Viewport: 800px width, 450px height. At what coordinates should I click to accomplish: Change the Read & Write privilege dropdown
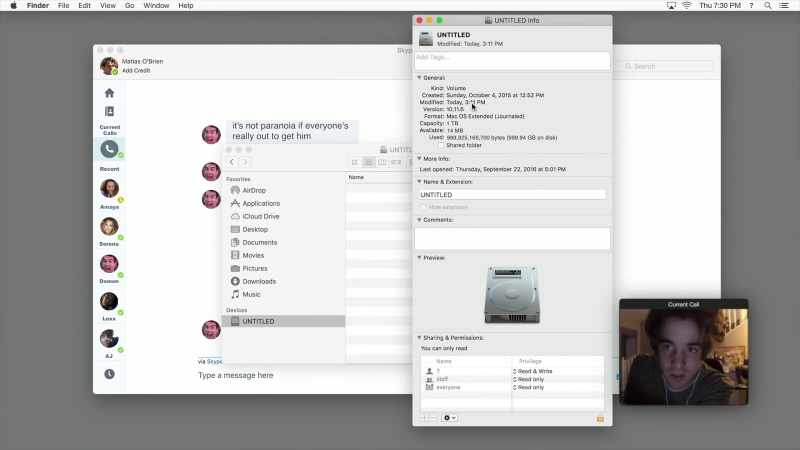[x=533, y=371]
